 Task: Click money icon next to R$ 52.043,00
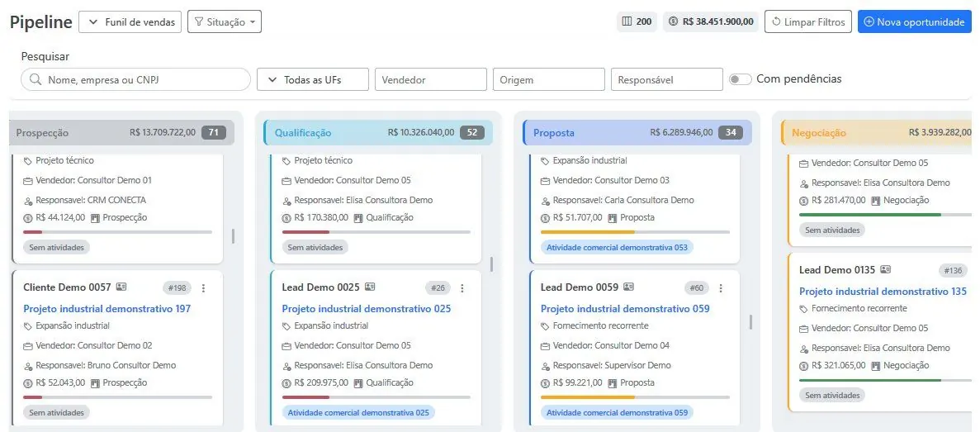click(x=27, y=383)
